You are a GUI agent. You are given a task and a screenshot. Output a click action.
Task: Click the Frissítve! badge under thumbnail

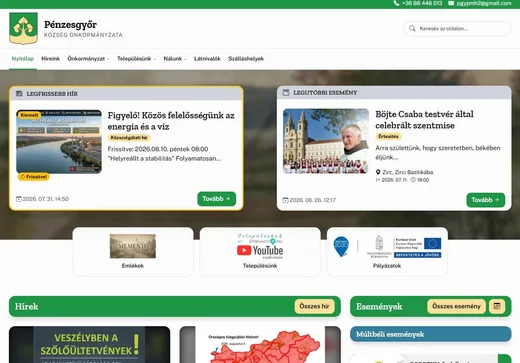click(34, 177)
